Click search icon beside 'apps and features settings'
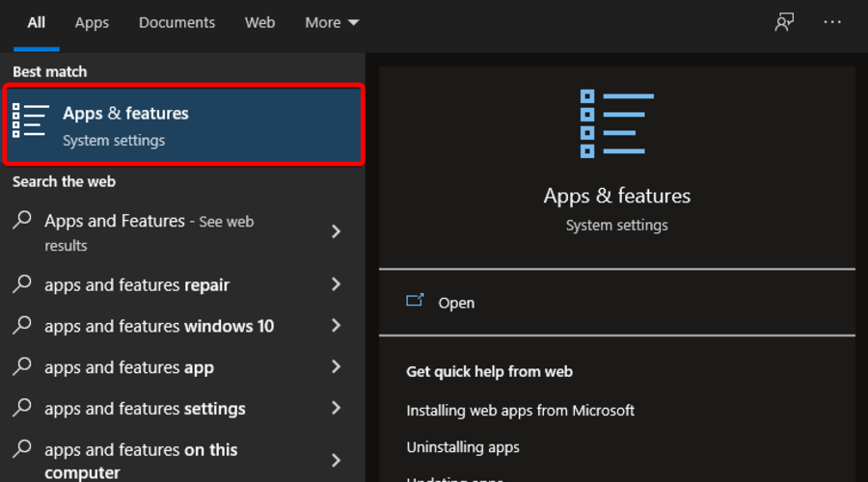The width and height of the screenshot is (868, 482). point(22,408)
